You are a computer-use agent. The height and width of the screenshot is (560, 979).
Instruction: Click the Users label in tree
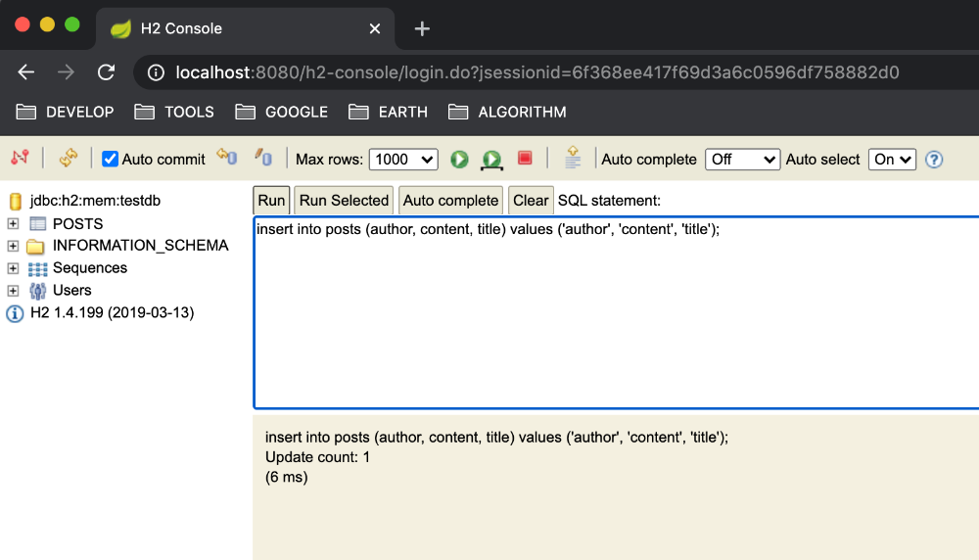pos(71,291)
